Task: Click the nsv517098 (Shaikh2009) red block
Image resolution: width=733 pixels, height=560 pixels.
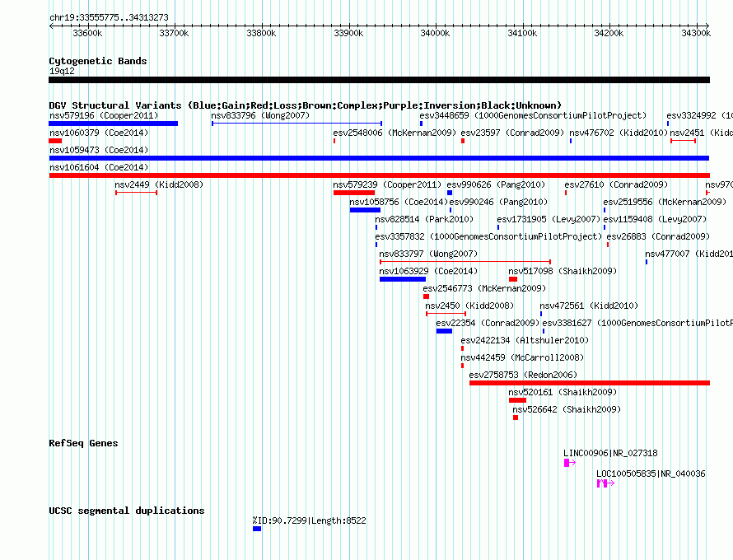Action: (513, 279)
